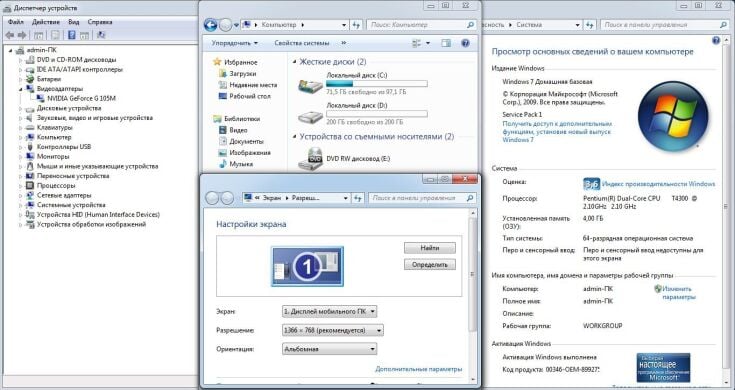Click the Local Disk (C:) usage bar
Screen dimensions: 735x390
coord(376,84)
